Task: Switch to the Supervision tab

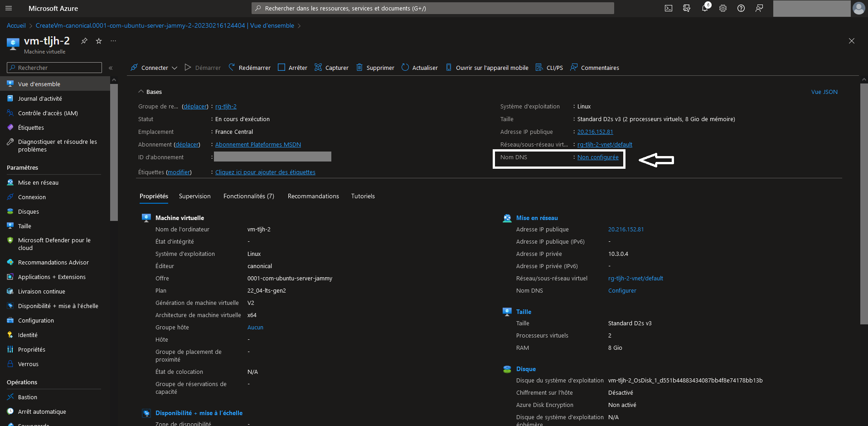Action: point(195,196)
